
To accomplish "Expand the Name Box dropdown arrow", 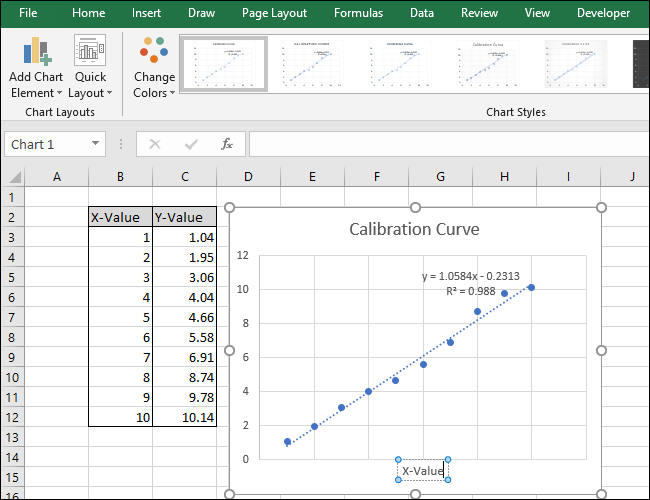I will click(x=96, y=144).
